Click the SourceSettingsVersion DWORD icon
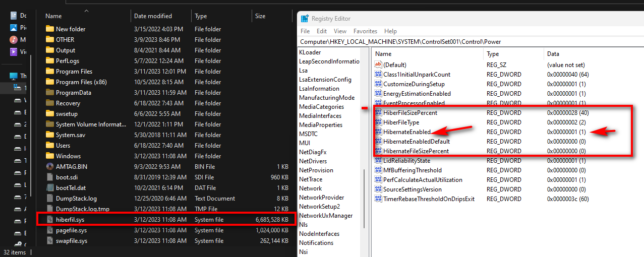 click(378, 189)
